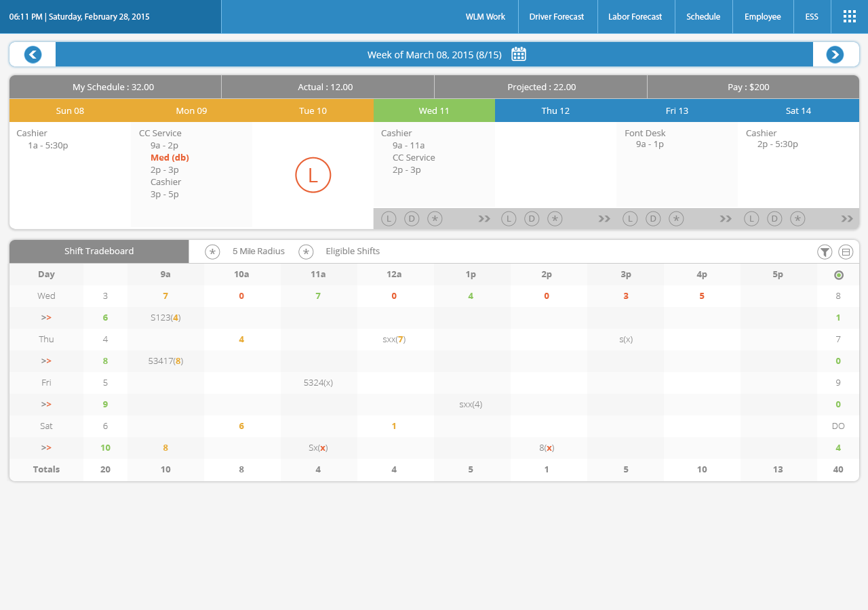Open the Labor Forecast menu
The image size is (868, 610).
[x=635, y=16]
